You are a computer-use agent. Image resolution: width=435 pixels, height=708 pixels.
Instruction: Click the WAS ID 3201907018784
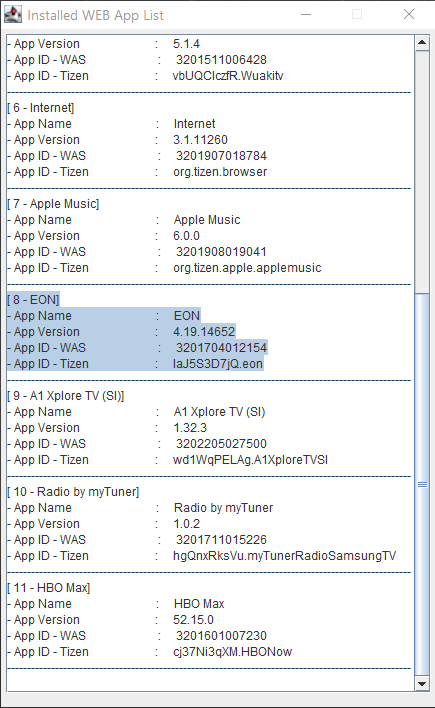[221, 156]
